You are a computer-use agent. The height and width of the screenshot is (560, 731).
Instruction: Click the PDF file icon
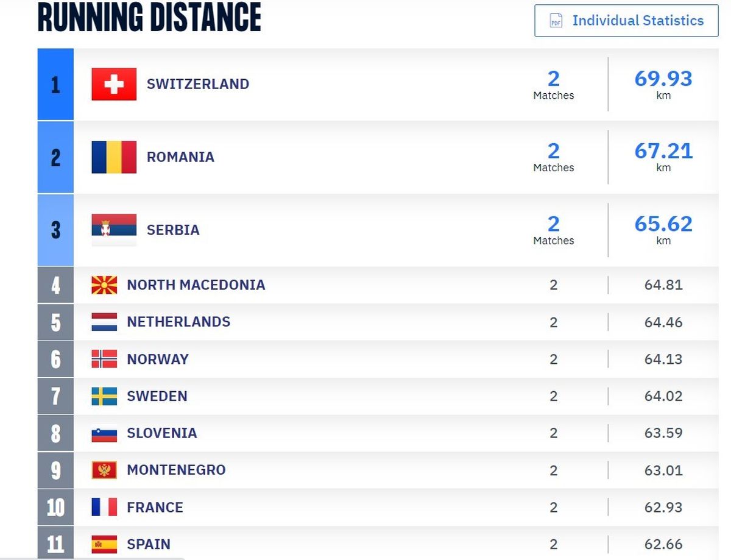point(556,21)
